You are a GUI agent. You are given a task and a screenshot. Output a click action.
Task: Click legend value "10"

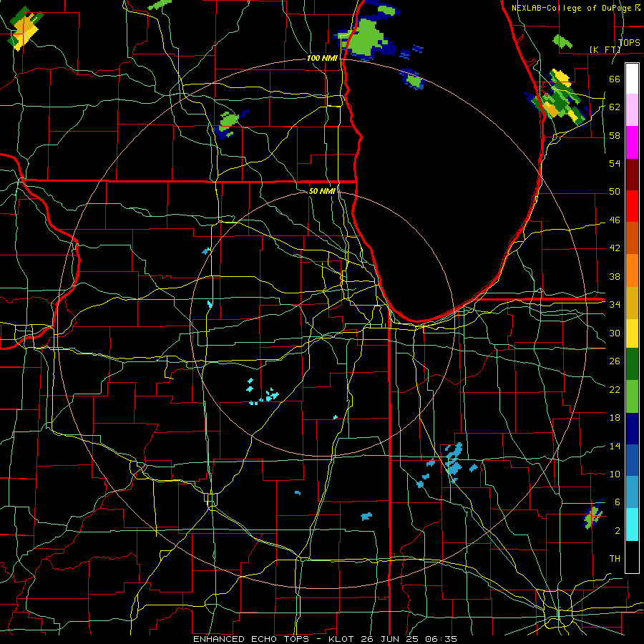pyautogui.click(x=615, y=474)
